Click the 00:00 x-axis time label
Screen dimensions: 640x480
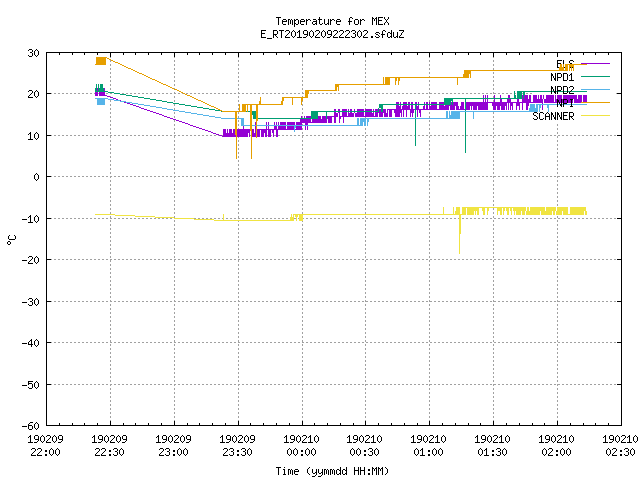click(x=301, y=452)
